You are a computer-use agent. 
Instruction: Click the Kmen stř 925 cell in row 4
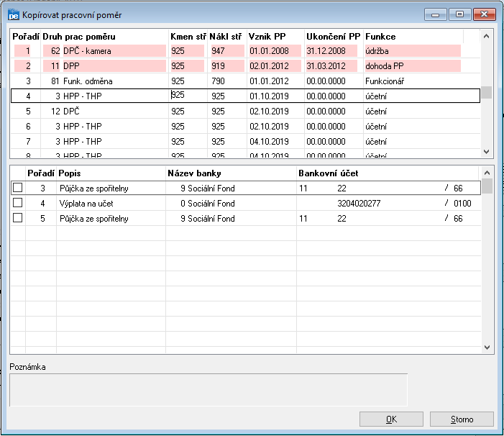188,96
